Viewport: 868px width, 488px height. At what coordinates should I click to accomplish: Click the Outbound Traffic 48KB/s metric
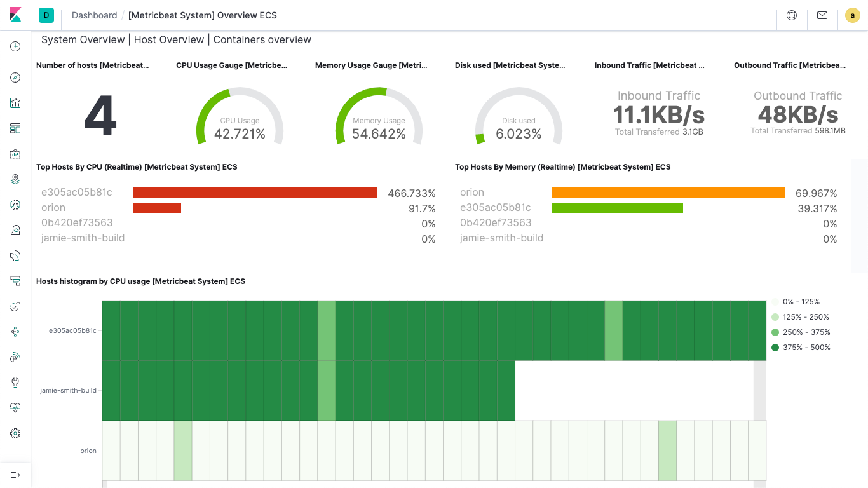point(798,115)
